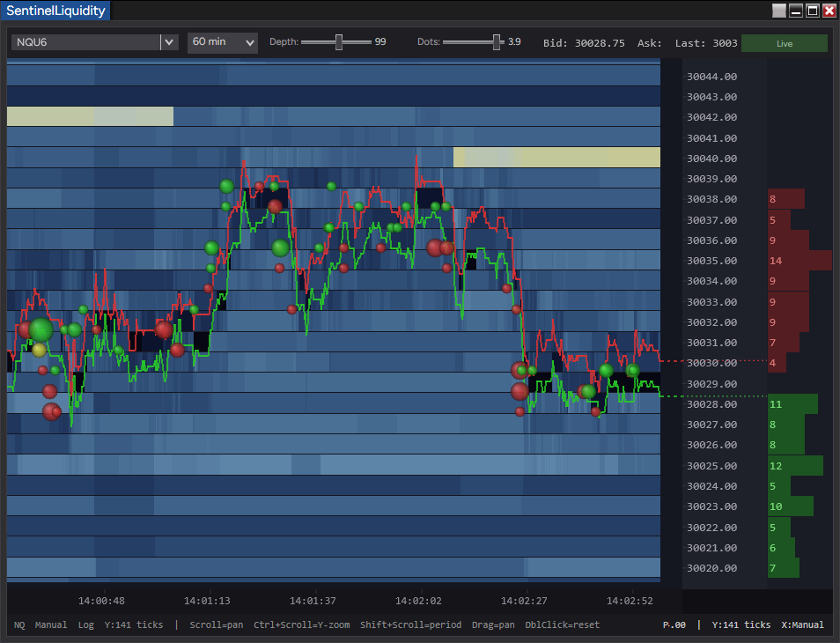This screenshot has width=840, height=643.
Task: Open the 60 min period dropdown
Action: 222,42
